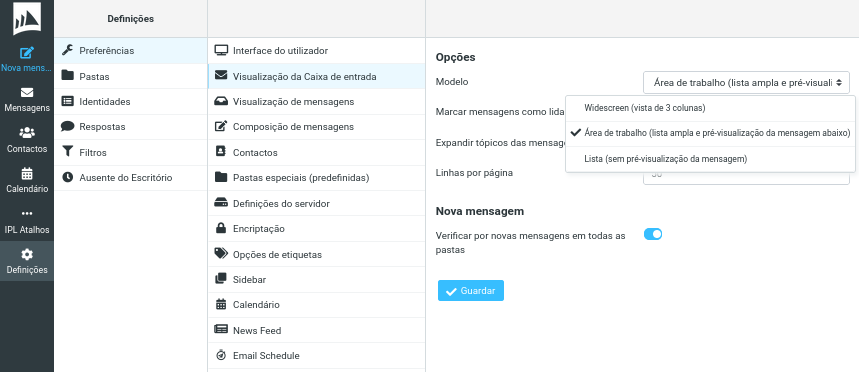Open Nova mensagem compose icon

(26, 54)
